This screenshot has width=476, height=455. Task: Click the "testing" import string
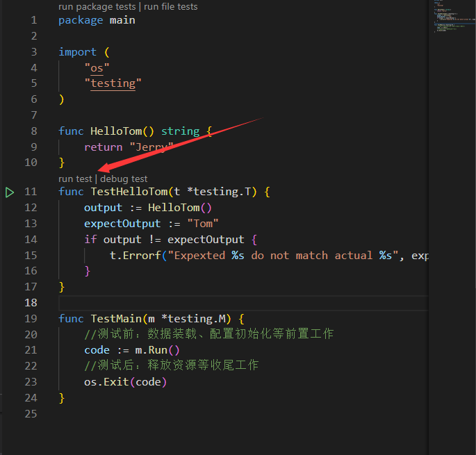pyautogui.click(x=113, y=83)
